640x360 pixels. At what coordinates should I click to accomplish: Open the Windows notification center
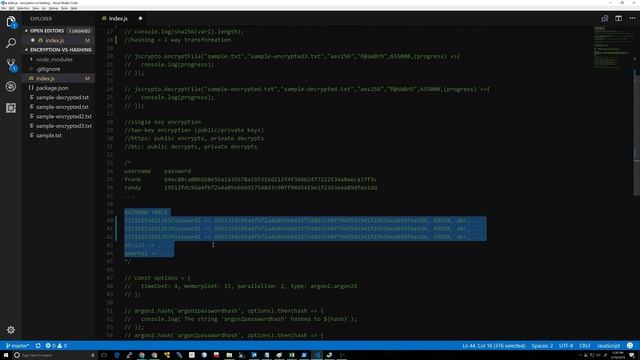point(632,355)
